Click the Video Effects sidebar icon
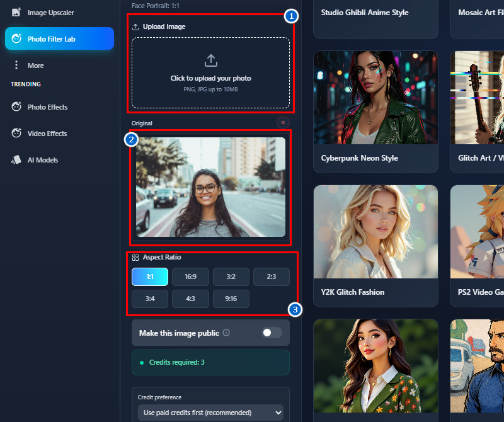The height and width of the screenshot is (422, 504). (16, 134)
